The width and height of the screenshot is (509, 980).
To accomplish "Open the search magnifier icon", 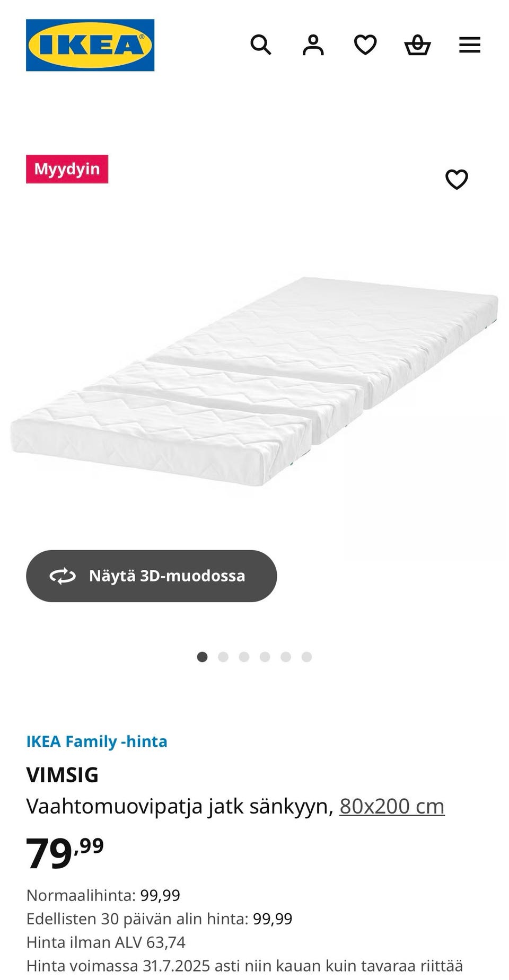I will tap(260, 45).
